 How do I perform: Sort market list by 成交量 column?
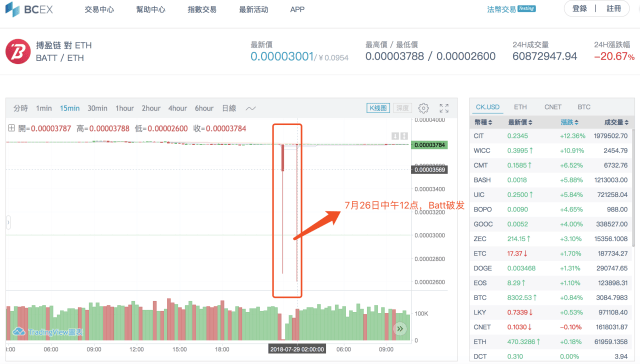[x=616, y=122]
